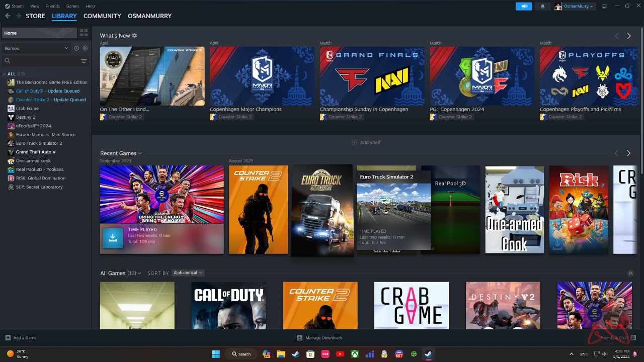The image size is (644, 362).
Task: Collapse the ALL games list
Action: [5, 74]
